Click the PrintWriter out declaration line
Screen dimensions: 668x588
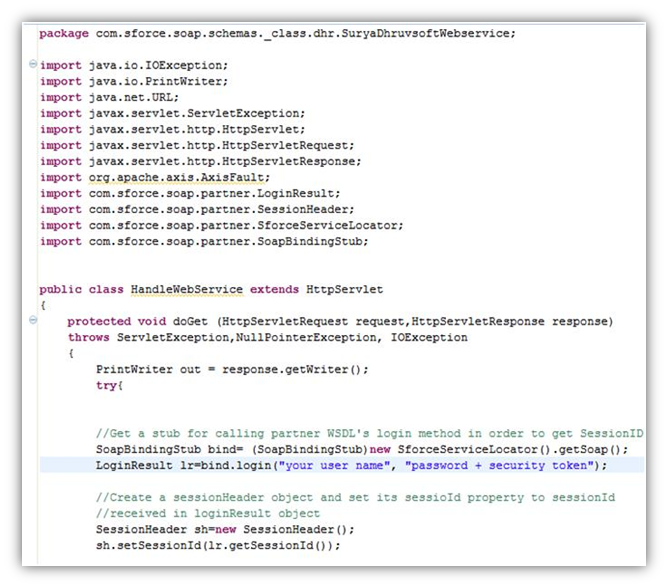231,369
